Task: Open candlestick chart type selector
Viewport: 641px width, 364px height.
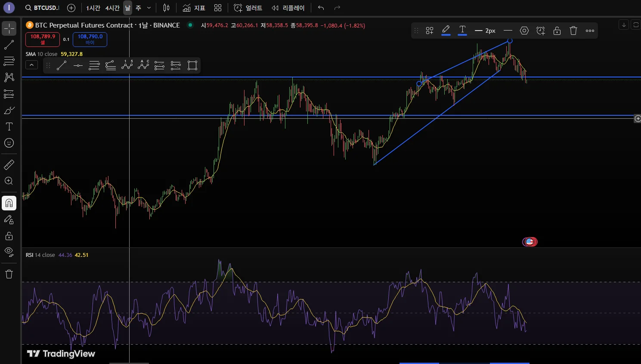Action: click(167, 8)
